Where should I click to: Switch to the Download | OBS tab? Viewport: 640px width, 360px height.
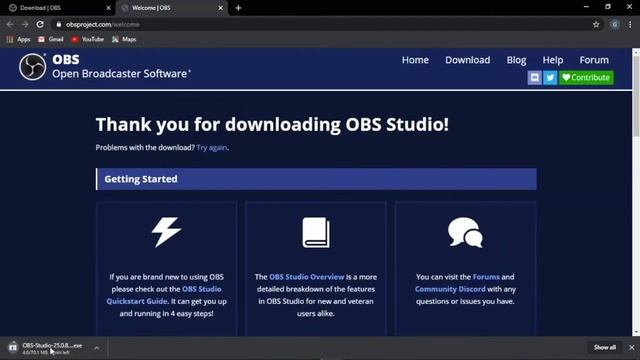57,8
